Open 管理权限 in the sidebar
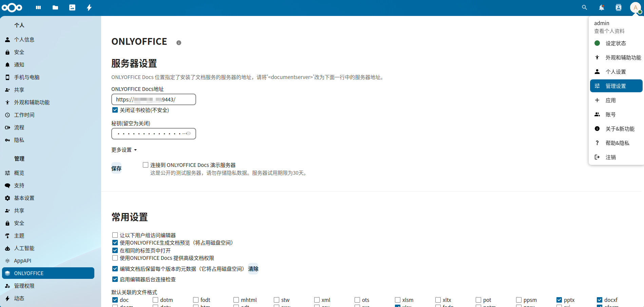The width and height of the screenshot is (644, 307). [x=48, y=286]
